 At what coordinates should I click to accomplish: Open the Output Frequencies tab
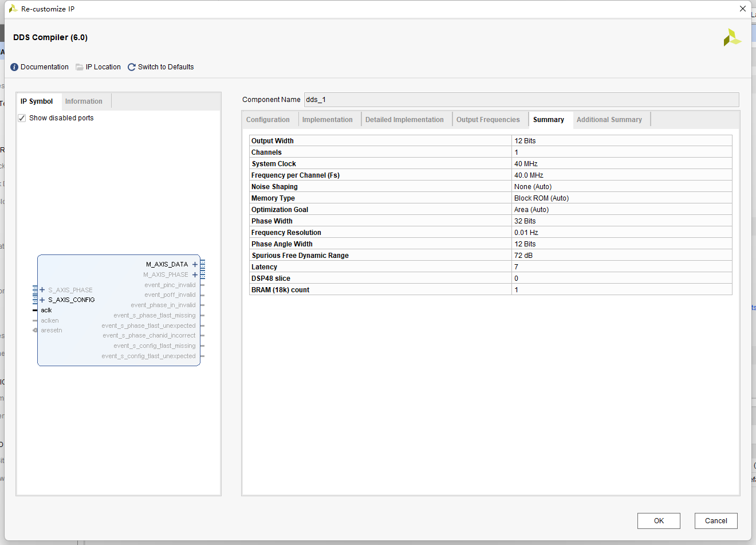coord(488,120)
